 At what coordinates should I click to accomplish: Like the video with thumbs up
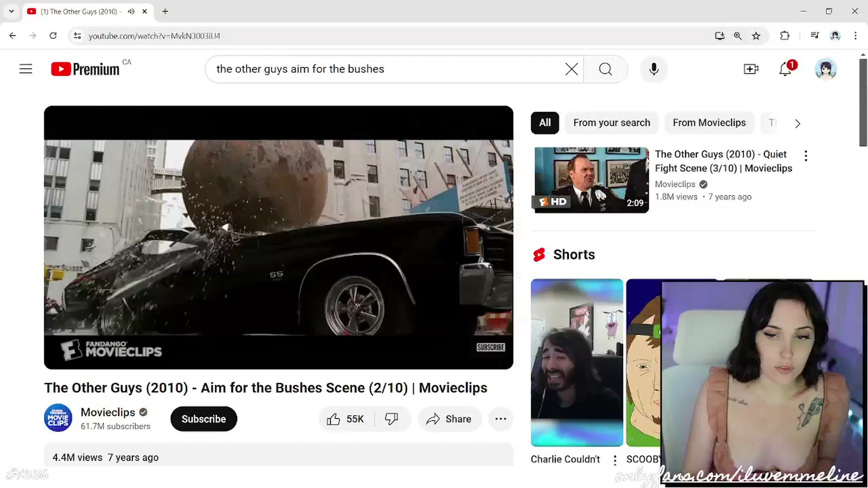click(346, 419)
